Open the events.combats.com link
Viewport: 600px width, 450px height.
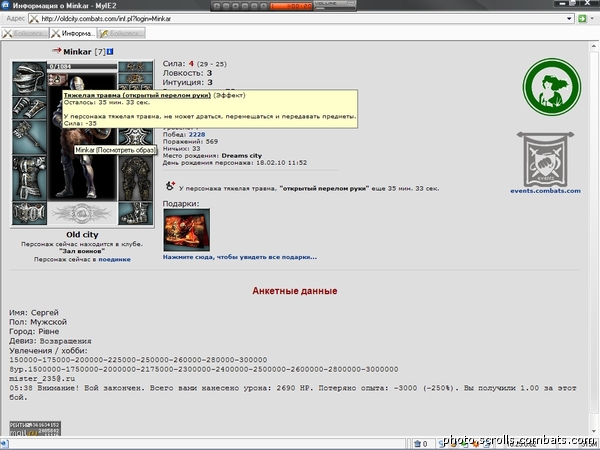545,191
